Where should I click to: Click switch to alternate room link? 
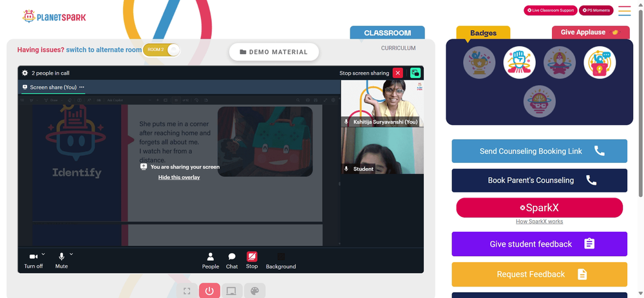[x=104, y=50]
